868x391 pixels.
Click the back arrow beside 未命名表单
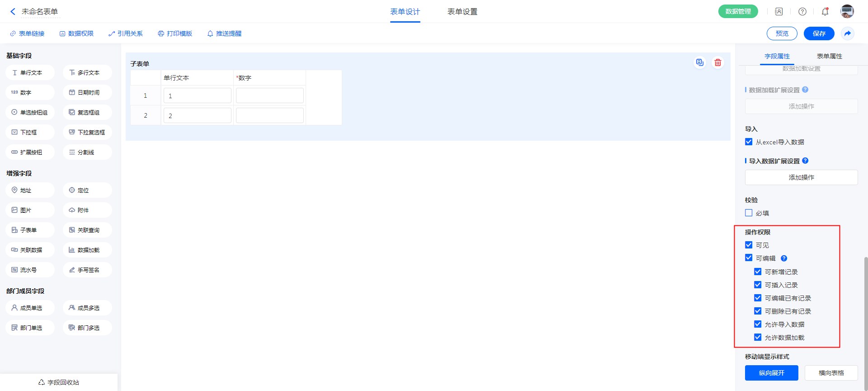[13, 12]
